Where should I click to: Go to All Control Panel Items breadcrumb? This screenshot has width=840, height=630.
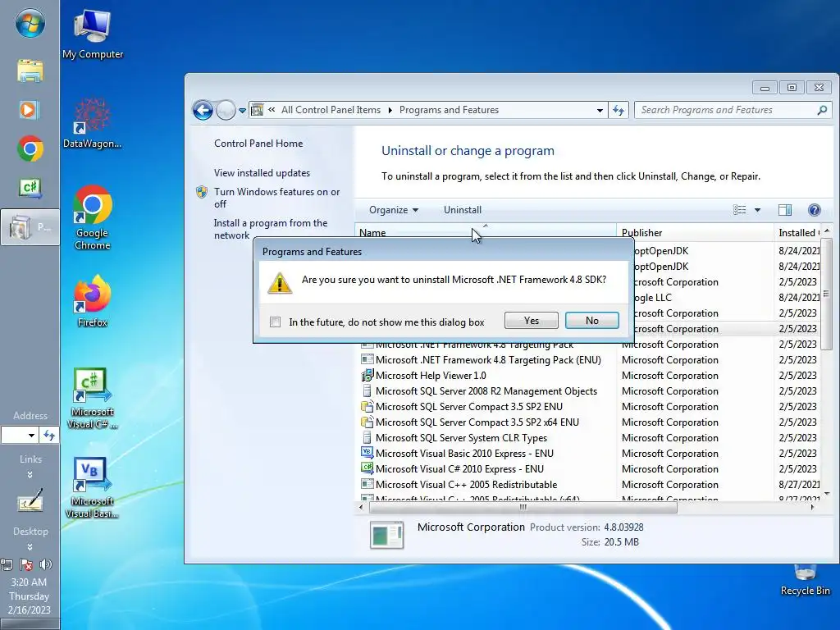pyautogui.click(x=331, y=110)
